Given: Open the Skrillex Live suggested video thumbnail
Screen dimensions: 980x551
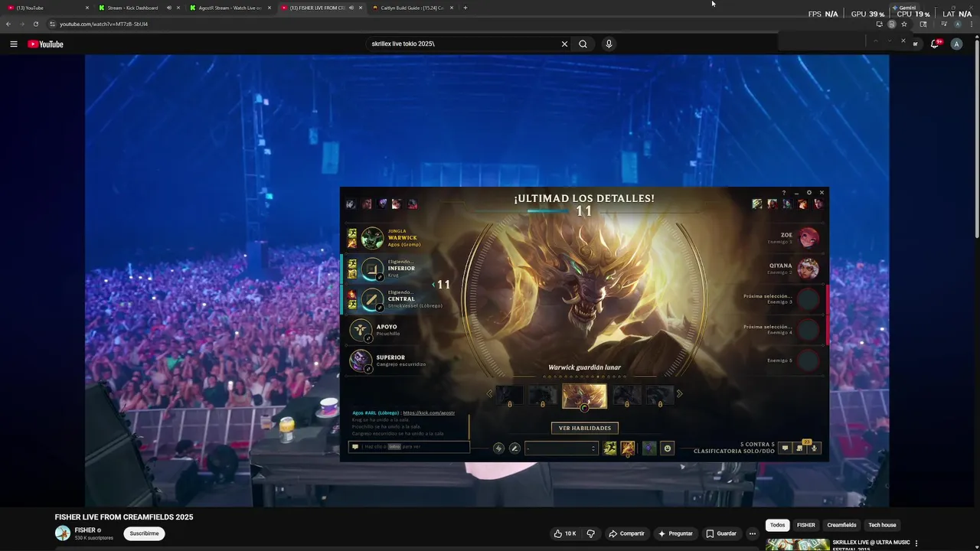Looking at the screenshot, I should click(797, 545).
